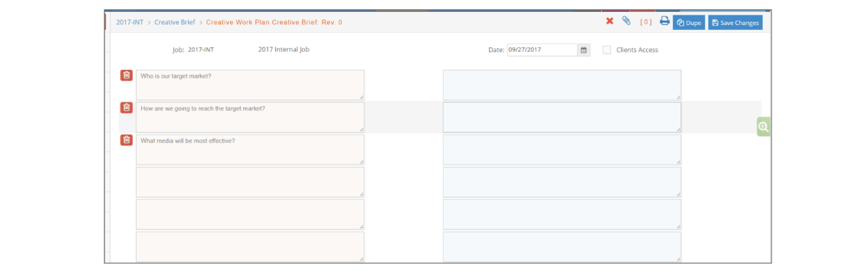Click answer box beside 'Who is our target market?'

[562, 85]
